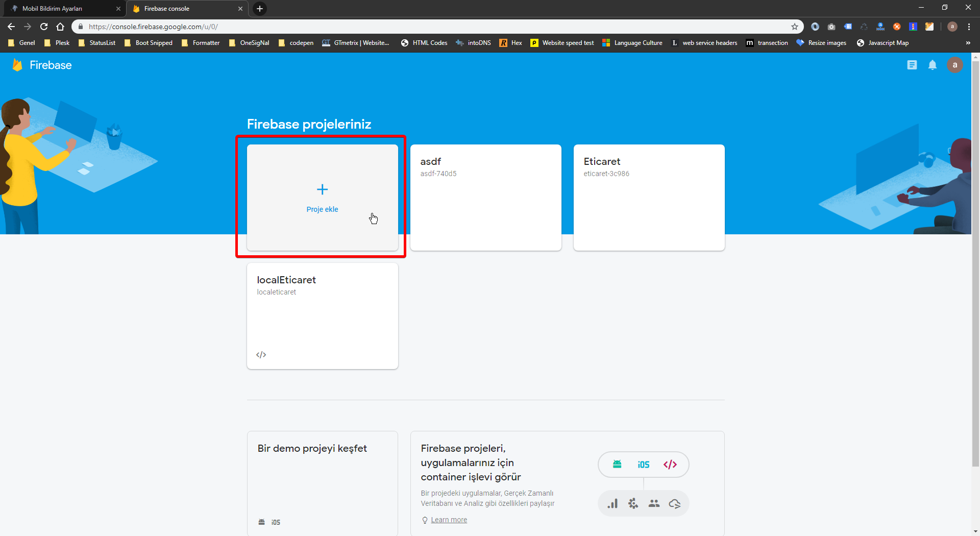The height and width of the screenshot is (536, 980).
Task: Click the Firebase flame logo
Action: tap(17, 65)
